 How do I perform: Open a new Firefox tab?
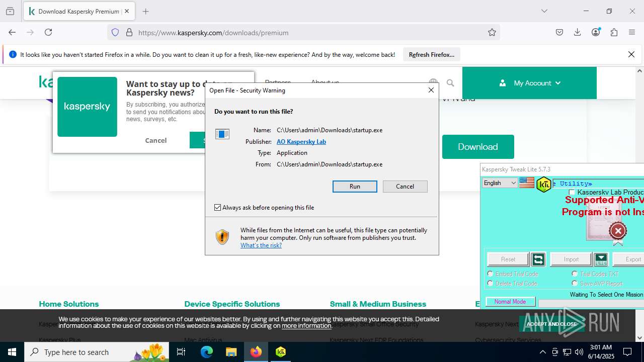145,11
